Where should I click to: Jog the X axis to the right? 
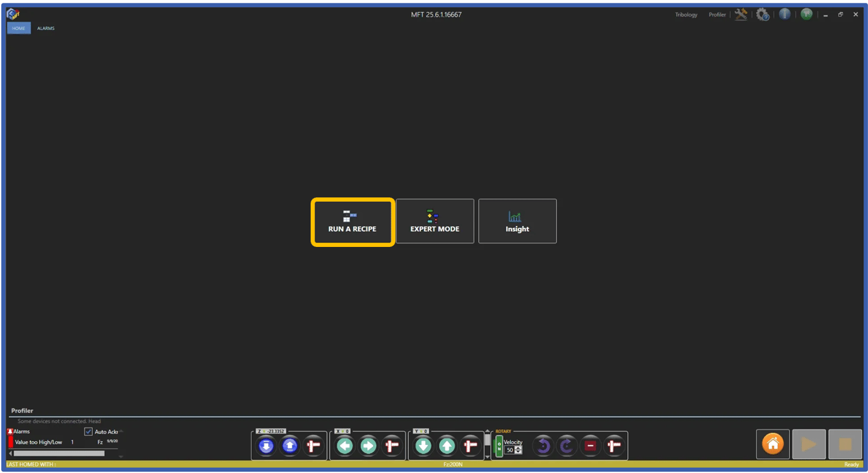click(369, 445)
